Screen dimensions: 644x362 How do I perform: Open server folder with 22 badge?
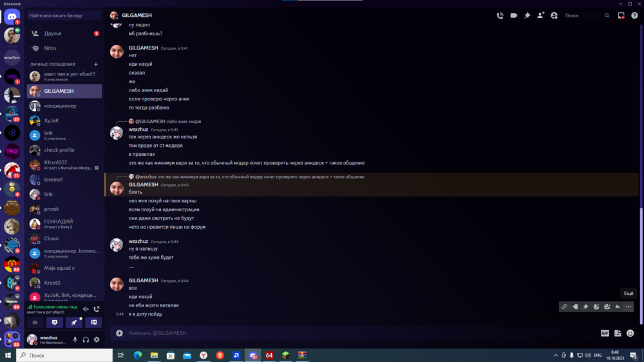(x=12, y=339)
